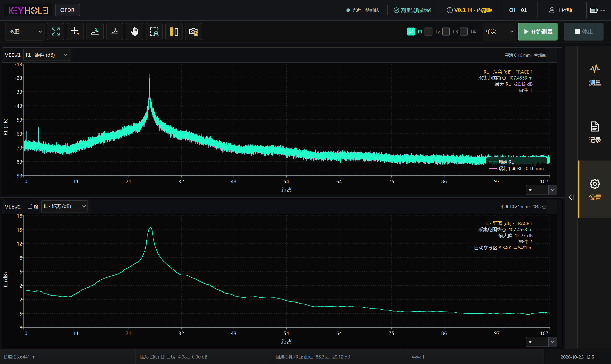Viewport: 611px width, 364px height.
Task: Open VIEW2 distance unit m dropdown
Action: click(541, 342)
